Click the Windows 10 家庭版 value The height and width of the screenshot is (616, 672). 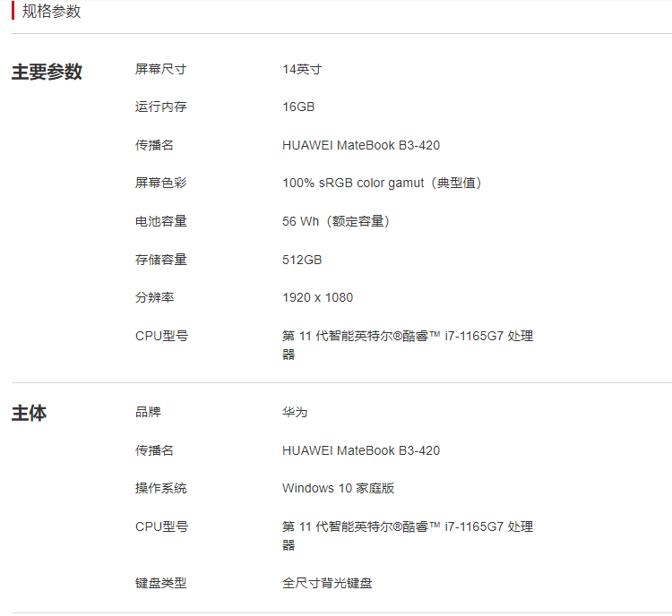338,488
